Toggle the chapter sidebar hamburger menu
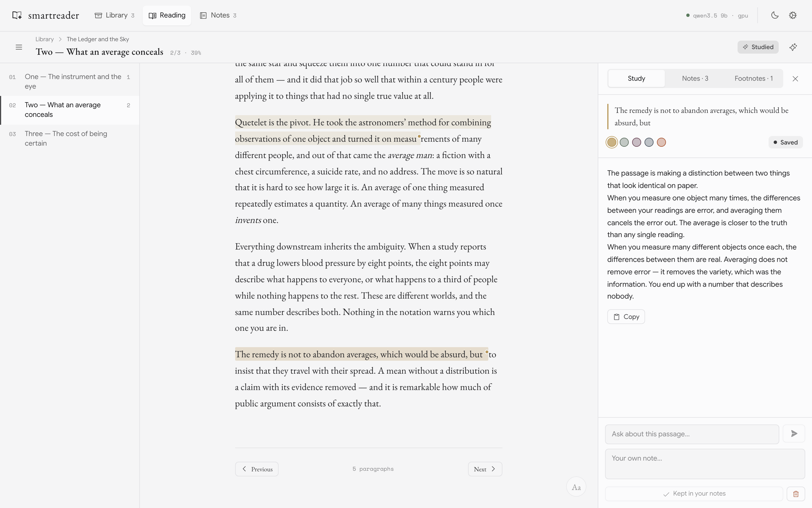This screenshot has width=812, height=508. coord(19,47)
